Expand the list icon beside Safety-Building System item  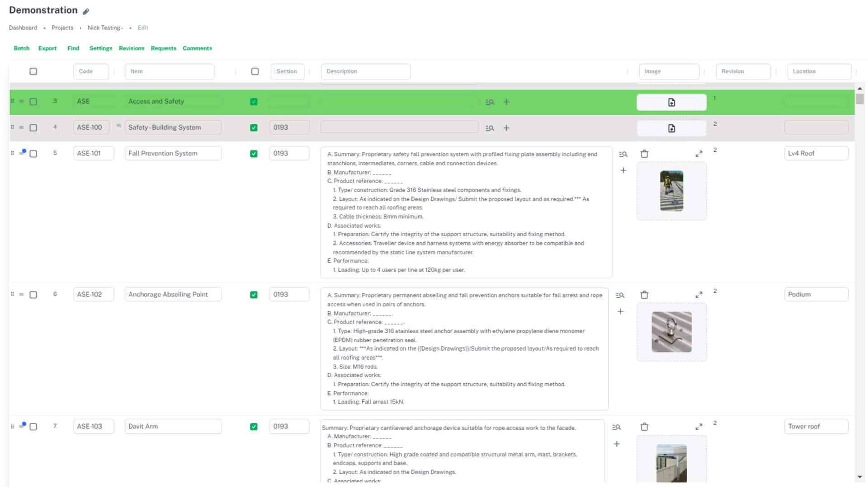pyautogui.click(x=118, y=126)
